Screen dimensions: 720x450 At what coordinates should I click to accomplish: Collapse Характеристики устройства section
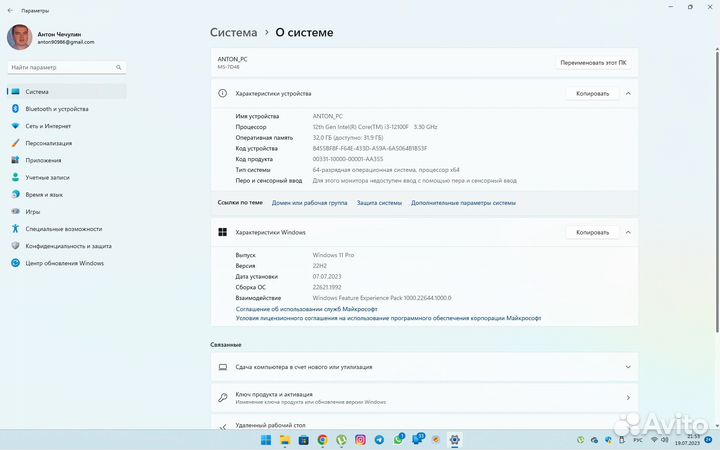point(628,93)
